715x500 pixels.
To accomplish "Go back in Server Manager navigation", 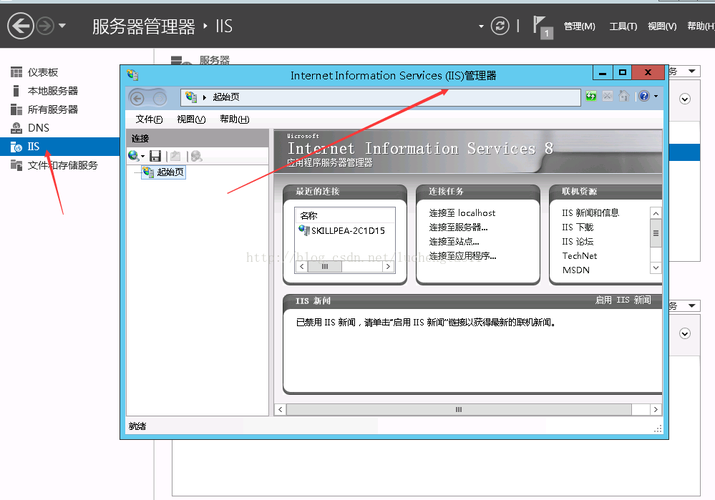I will pyautogui.click(x=21, y=26).
